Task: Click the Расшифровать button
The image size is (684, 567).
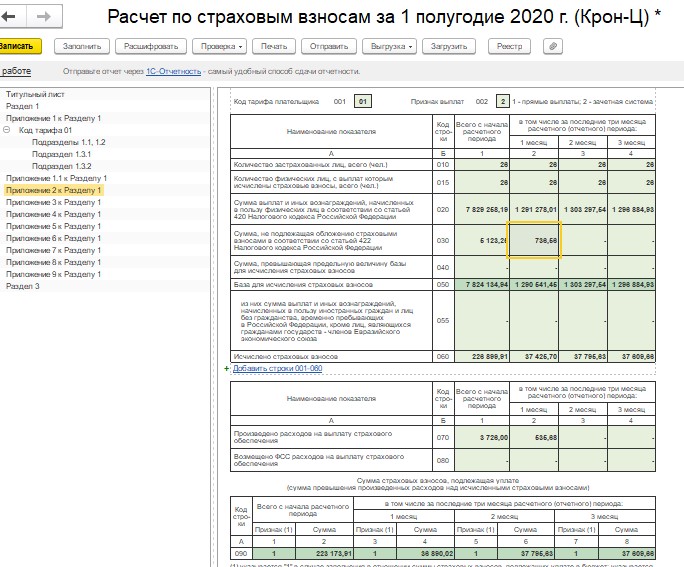Action: (151, 46)
